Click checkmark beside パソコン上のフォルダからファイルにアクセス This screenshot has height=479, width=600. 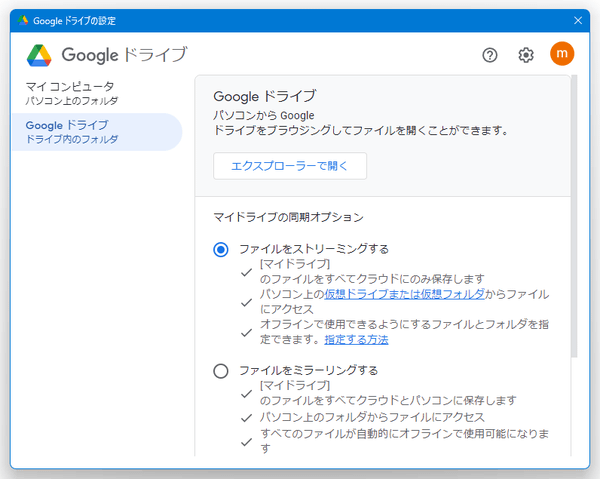click(246, 416)
